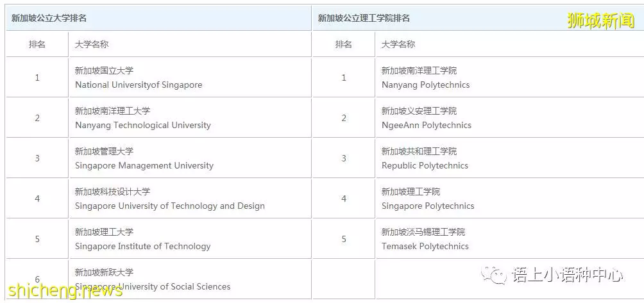Click rank 5 beside Temasek Polytechnics
The image size is (644, 303).
[x=344, y=239]
